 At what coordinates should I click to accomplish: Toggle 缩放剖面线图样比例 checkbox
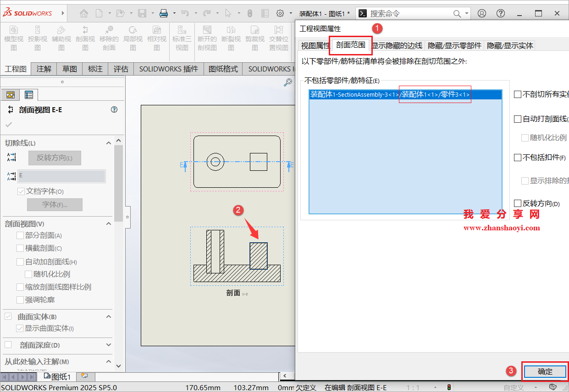[20, 287]
